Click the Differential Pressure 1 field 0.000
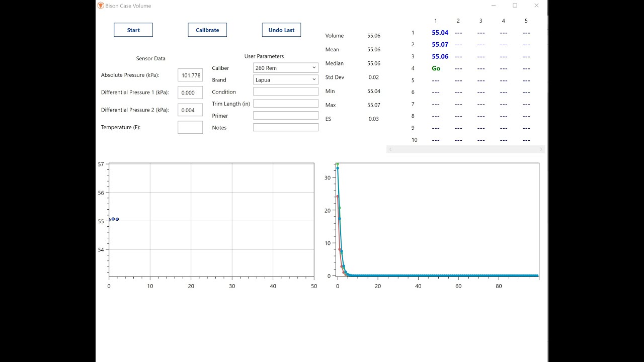 click(190, 93)
